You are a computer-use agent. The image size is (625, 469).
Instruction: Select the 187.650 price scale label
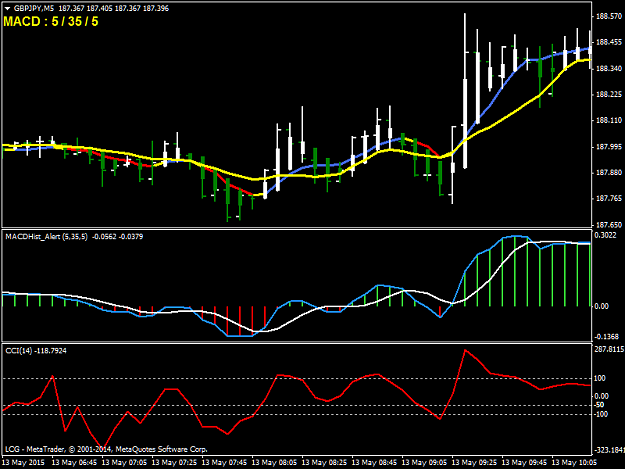pyautogui.click(x=608, y=225)
